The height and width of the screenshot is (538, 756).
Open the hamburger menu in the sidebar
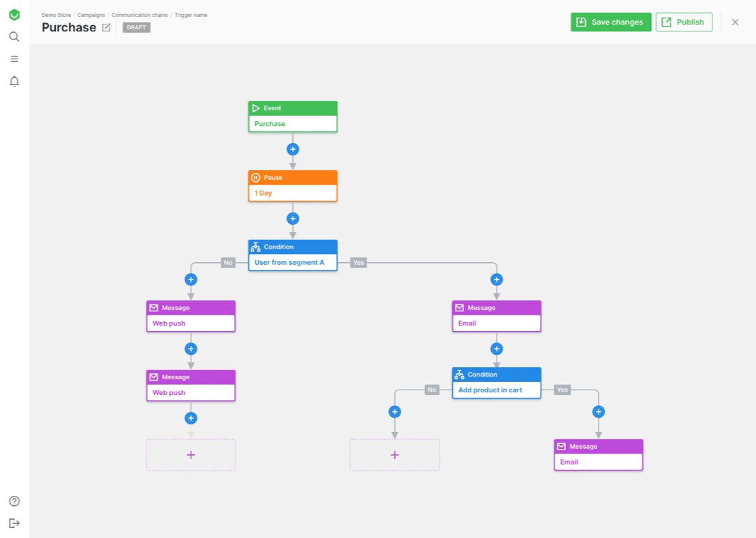point(14,59)
